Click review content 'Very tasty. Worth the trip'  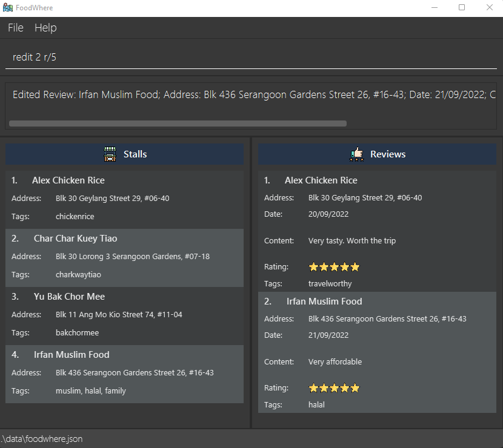pyautogui.click(x=352, y=241)
